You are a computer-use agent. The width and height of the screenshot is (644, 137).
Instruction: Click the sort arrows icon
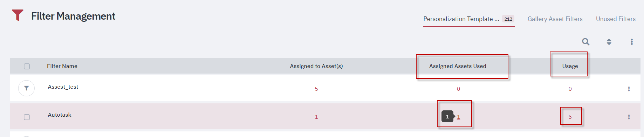pyautogui.click(x=609, y=42)
